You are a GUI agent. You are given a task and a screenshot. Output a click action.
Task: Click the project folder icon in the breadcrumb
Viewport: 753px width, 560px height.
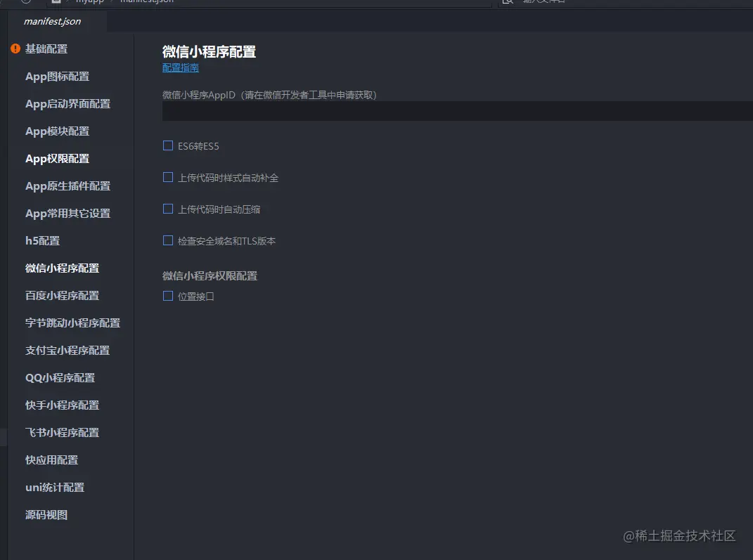(56, 2)
